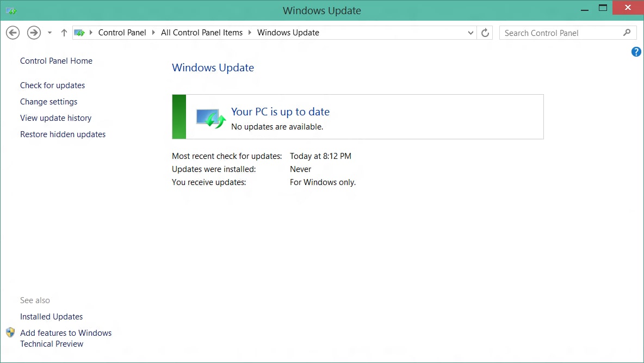Click the search magnifier icon

[627, 33]
